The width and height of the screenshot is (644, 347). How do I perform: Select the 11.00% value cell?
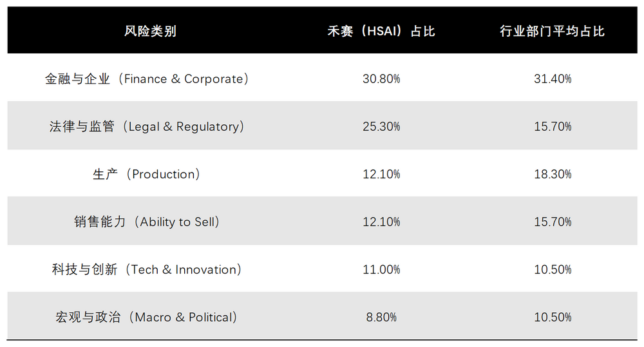coord(381,270)
